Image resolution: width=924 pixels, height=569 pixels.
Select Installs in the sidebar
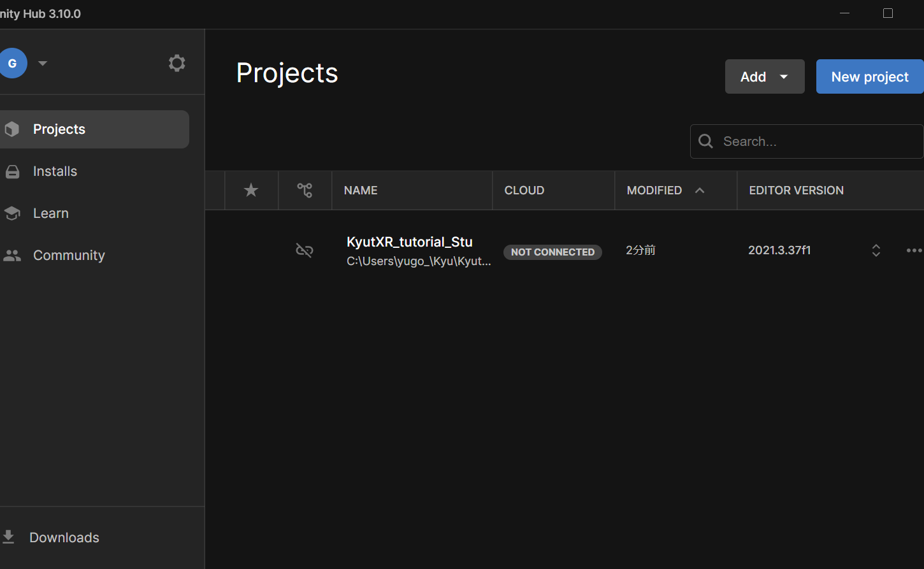55,171
